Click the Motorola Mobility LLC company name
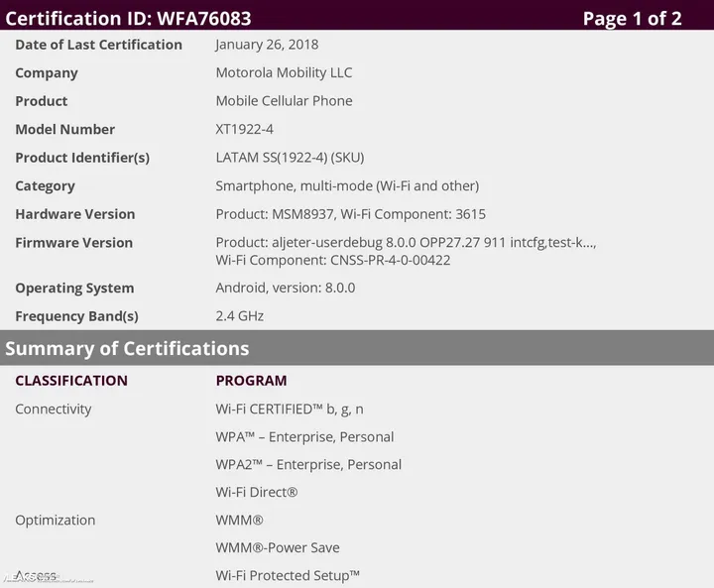Screen dimensions: 714x588 [284, 72]
